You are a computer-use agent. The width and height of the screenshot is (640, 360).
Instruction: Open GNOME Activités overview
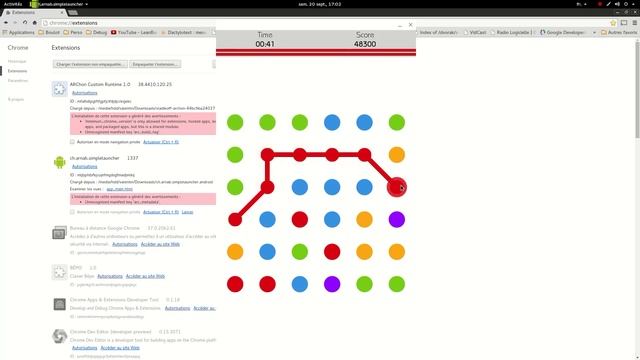(13, 4)
